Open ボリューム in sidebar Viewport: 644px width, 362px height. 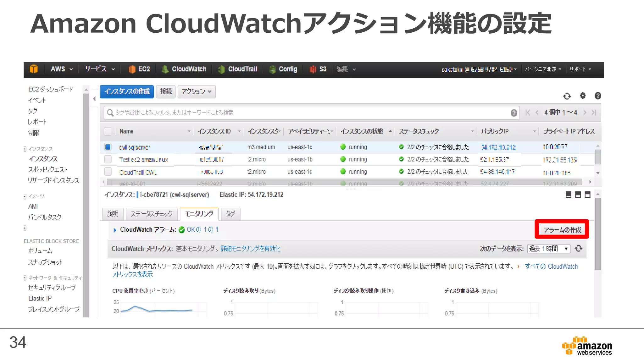[40, 251]
